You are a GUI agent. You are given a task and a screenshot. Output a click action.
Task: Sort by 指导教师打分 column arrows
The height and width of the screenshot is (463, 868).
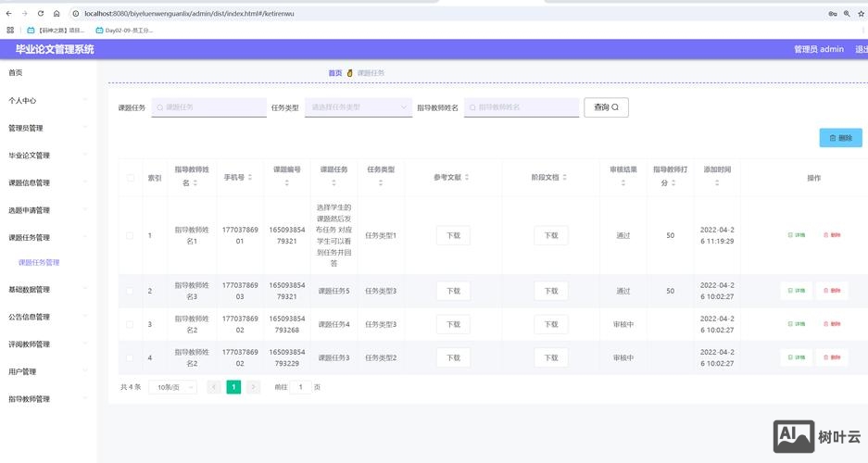coord(673,183)
